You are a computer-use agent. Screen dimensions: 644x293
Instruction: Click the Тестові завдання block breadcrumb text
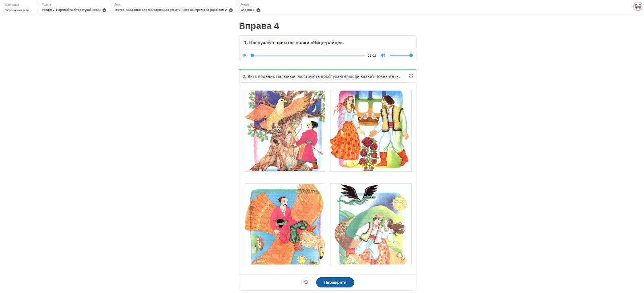171,10
